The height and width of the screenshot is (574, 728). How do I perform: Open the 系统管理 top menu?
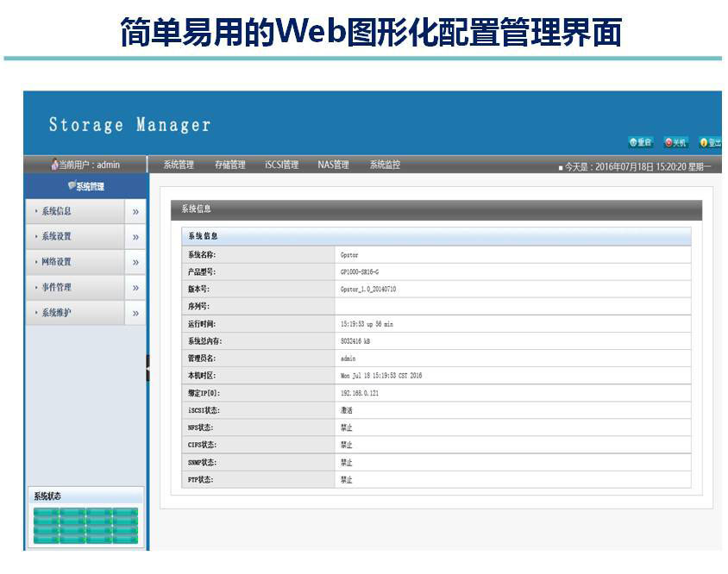click(x=179, y=165)
